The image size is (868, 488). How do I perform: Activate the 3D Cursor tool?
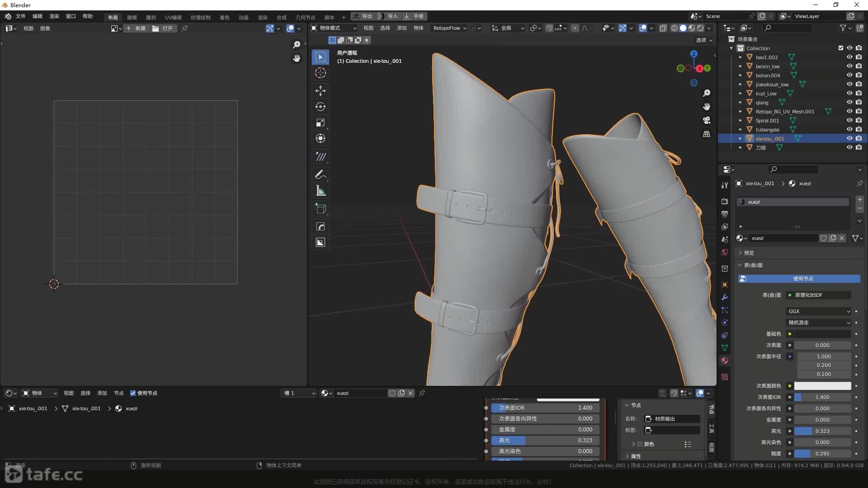[x=321, y=73]
